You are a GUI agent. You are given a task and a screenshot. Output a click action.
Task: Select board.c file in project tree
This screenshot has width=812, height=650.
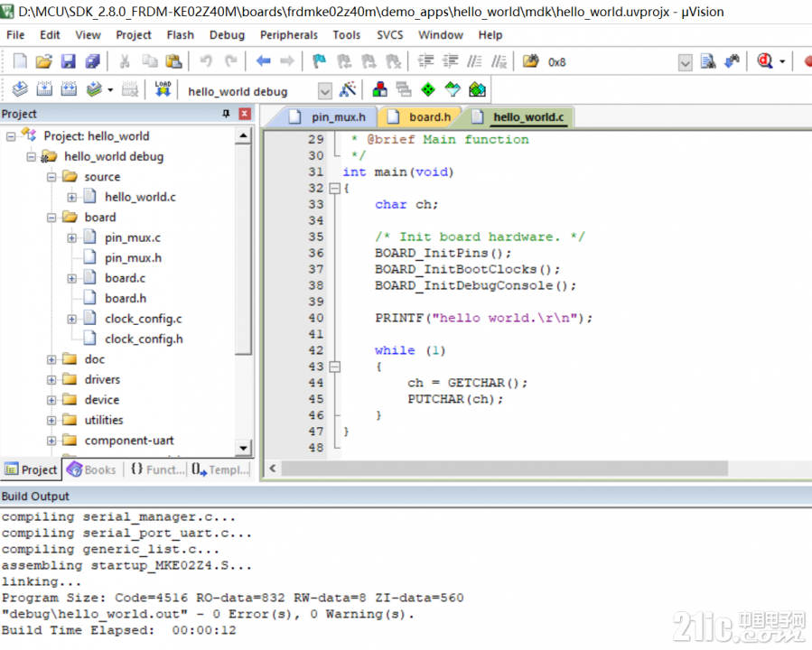125,278
